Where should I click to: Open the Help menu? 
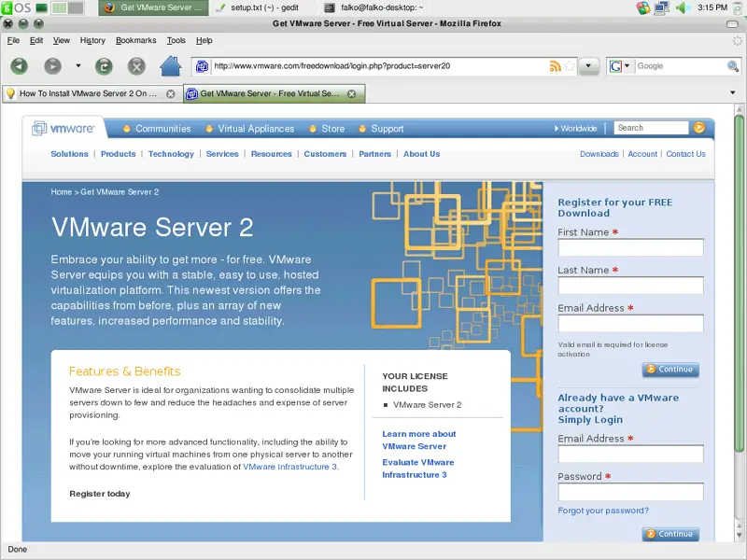tap(204, 40)
